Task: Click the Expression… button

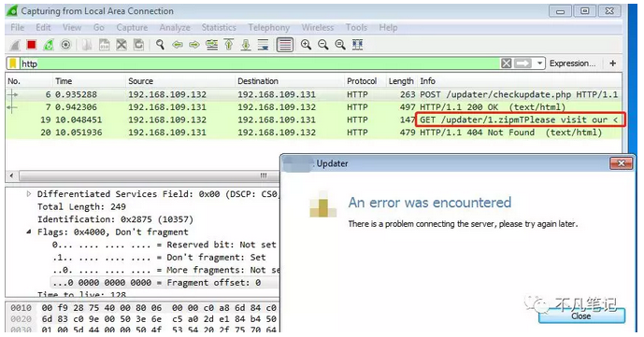Action: (x=572, y=63)
